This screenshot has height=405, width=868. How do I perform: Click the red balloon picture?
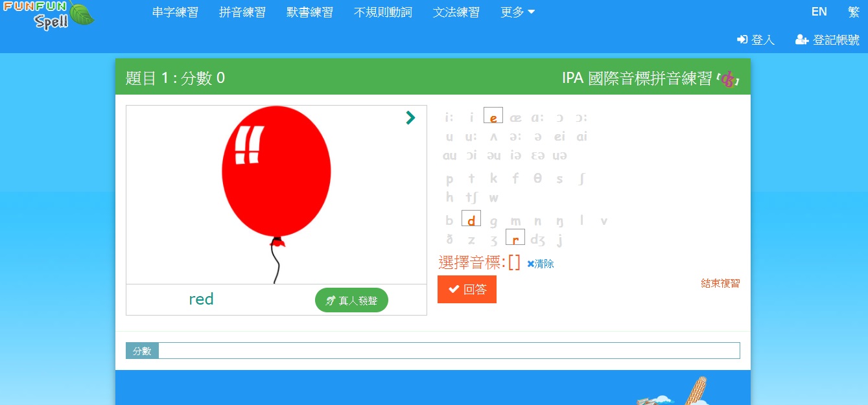click(276, 194)
